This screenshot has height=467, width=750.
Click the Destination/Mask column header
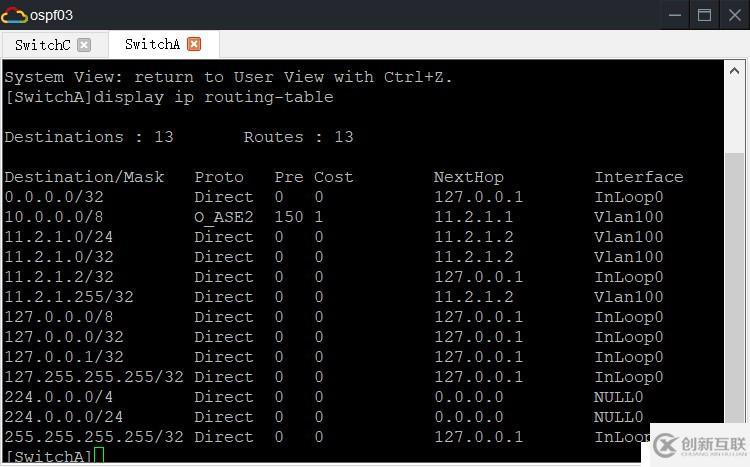pyautogui.click(x=84, y=177)
